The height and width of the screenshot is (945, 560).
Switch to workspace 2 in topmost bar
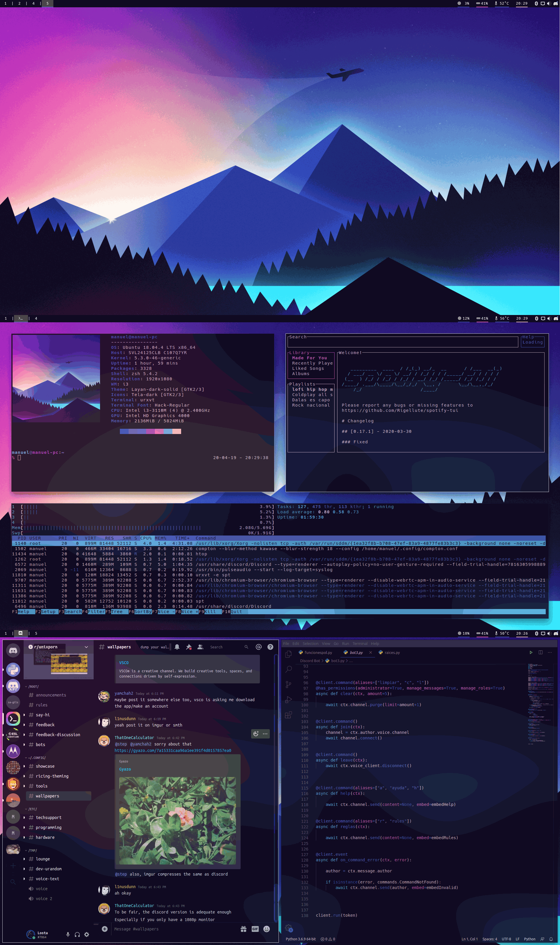(x=19, y=3)
